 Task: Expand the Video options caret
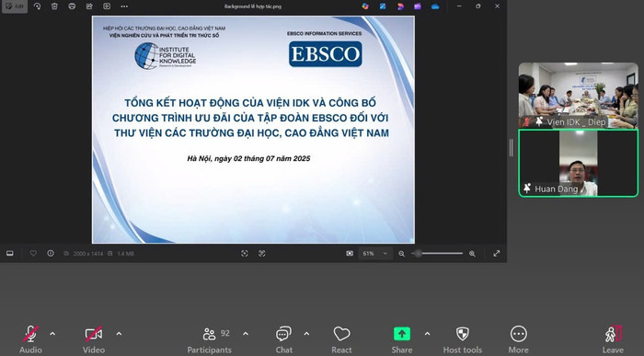[119, 334]
